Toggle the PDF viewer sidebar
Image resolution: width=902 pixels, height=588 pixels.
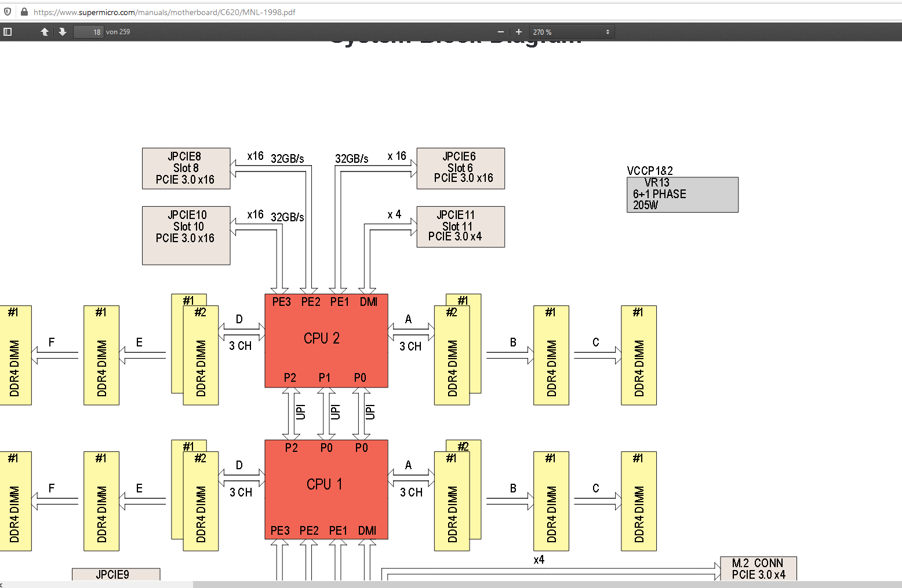click(8, 32)
